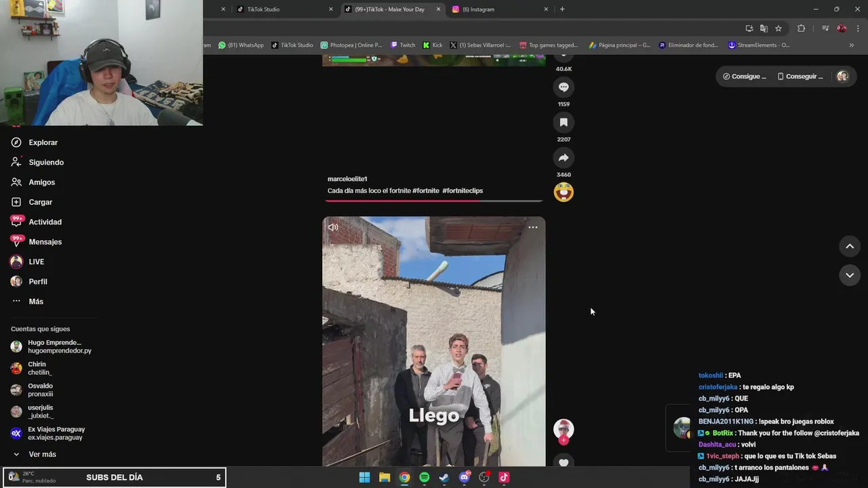Open StreamElements bookmark
This screenshot has width=868, height=488.
click(759, 45)
